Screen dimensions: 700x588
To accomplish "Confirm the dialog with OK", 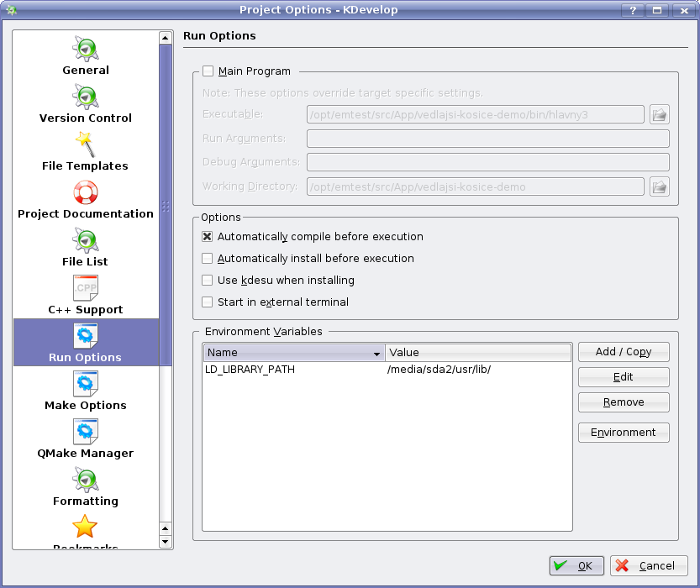I will pos(576,566).
